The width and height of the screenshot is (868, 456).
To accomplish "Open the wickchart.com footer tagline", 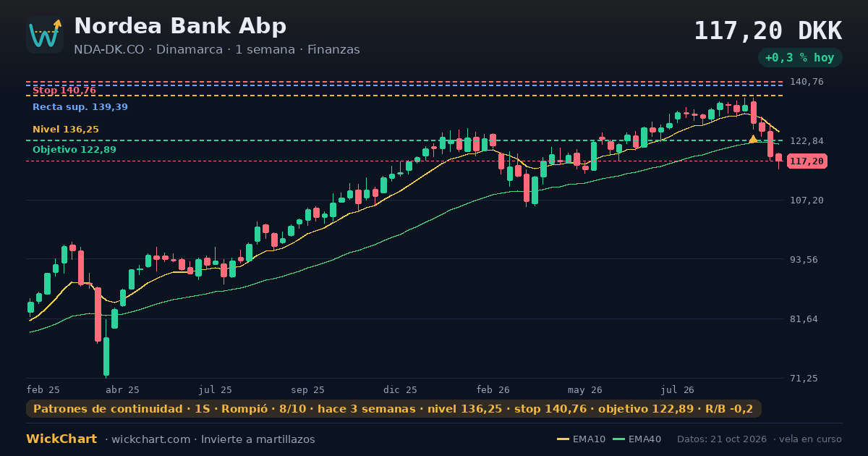I will [x=210, y=439].
